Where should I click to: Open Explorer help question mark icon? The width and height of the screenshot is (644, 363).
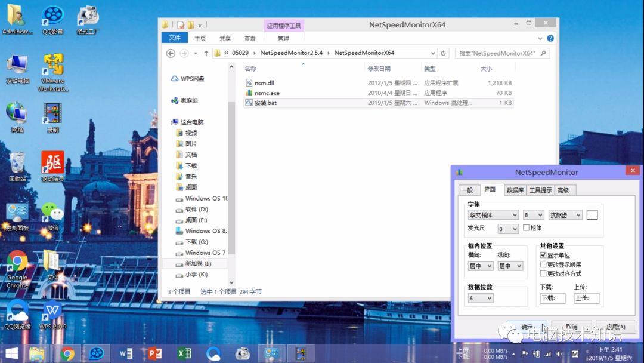tap(550, 38)
